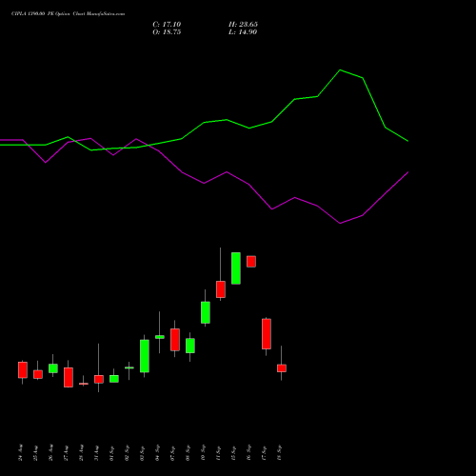The image size is (476, 476).
Task: Click the 01 Sep date label
Action: point(112,453)
